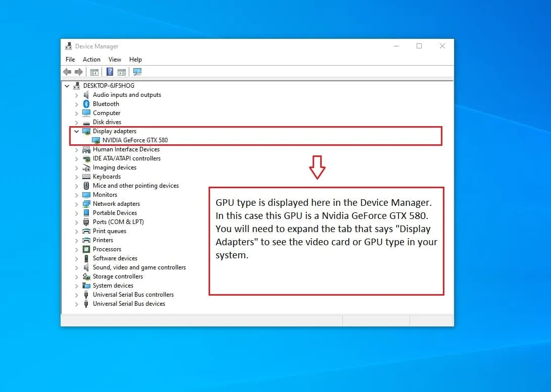Expand the Keyboards category chevron
Image resolution: width=551 pixels, height=392 pixels.
click(76, 177)
